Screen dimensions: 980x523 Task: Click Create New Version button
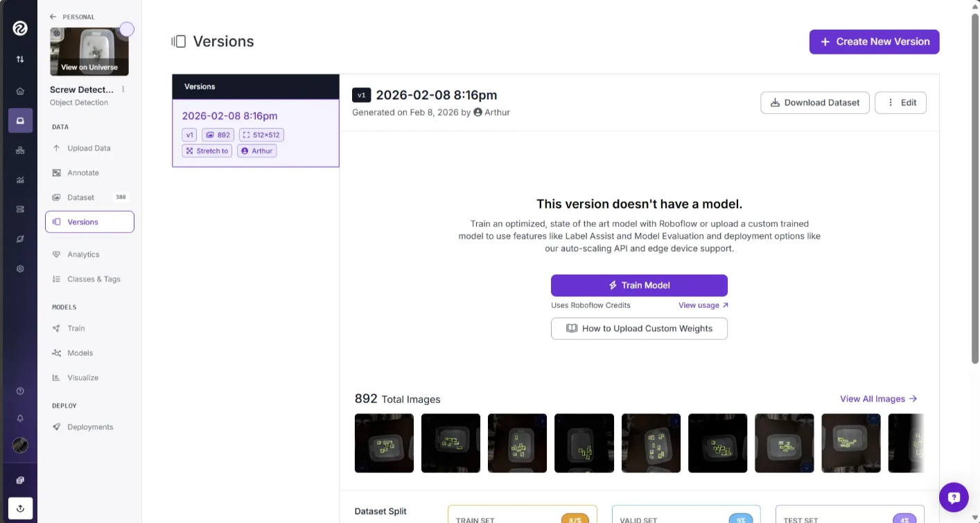874,42
